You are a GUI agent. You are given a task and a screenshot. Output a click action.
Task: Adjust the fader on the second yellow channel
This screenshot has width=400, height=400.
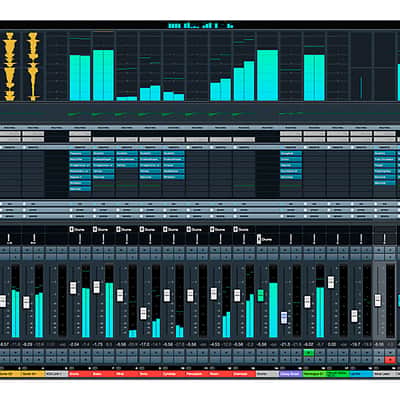pos(26,303)
